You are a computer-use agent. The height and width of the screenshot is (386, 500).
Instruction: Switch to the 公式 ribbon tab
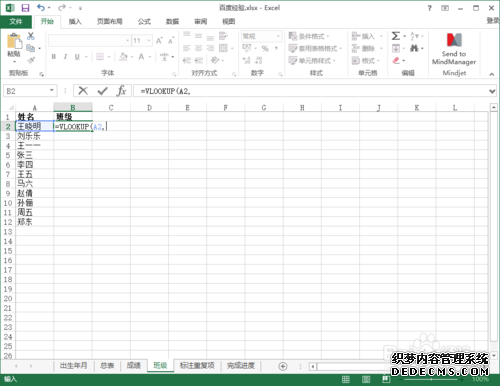point(144,22)
